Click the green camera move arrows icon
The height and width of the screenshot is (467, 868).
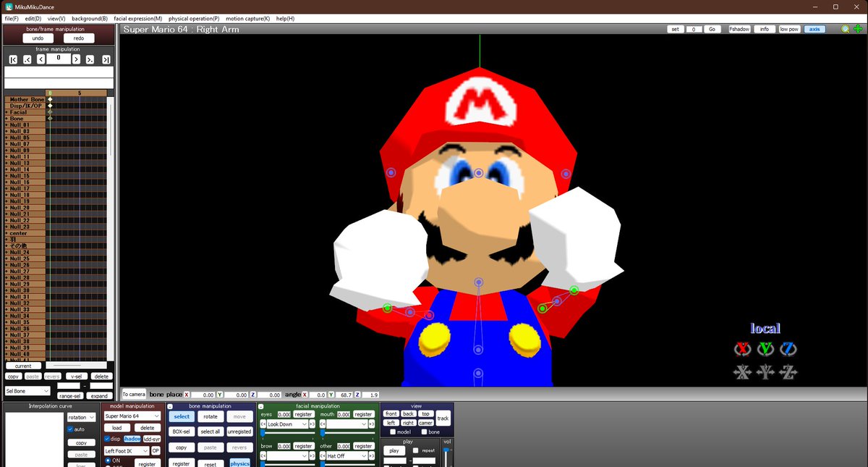tap(858, 29)
